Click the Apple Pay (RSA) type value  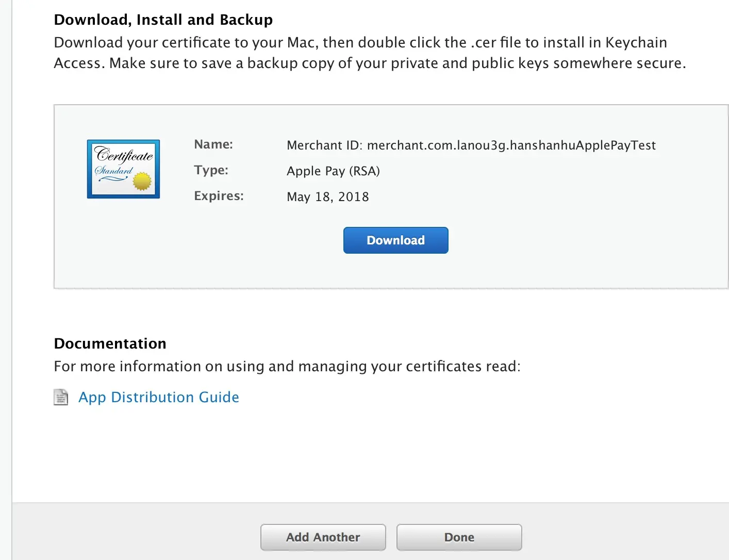pyautogui.click(x=333, y=171)
